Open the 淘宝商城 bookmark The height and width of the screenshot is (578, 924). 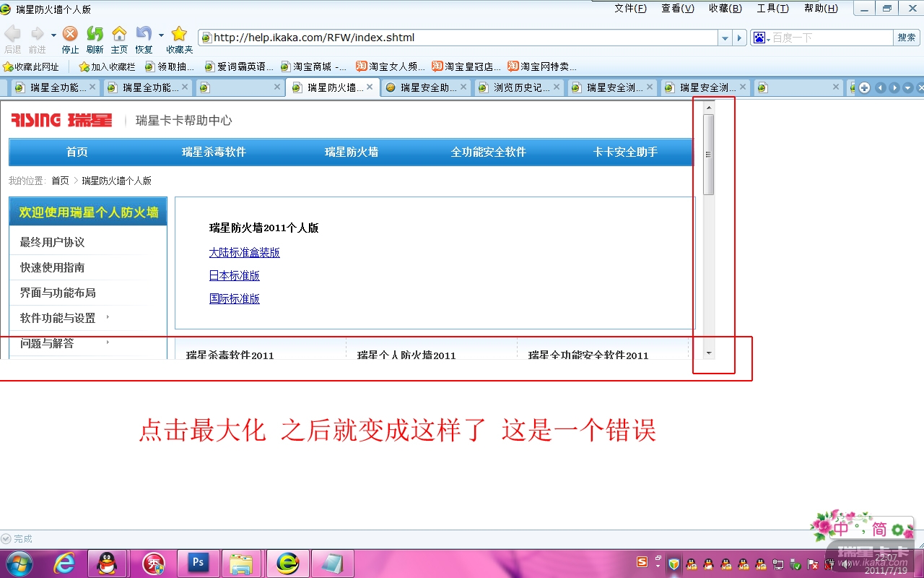[313, 66]
